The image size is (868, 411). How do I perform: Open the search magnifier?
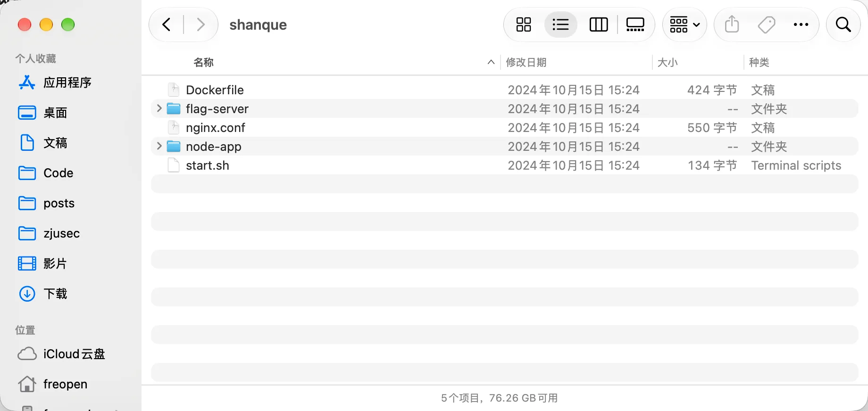pos(843,25)
